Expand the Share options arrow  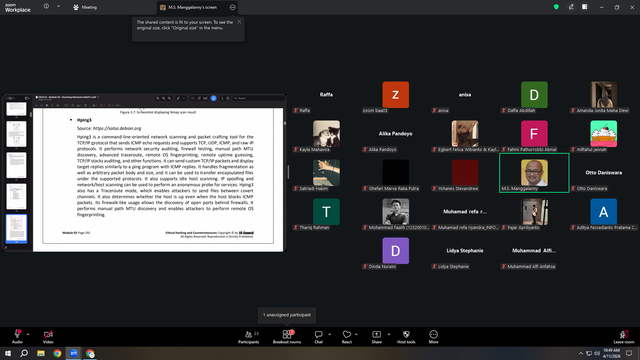389,334
